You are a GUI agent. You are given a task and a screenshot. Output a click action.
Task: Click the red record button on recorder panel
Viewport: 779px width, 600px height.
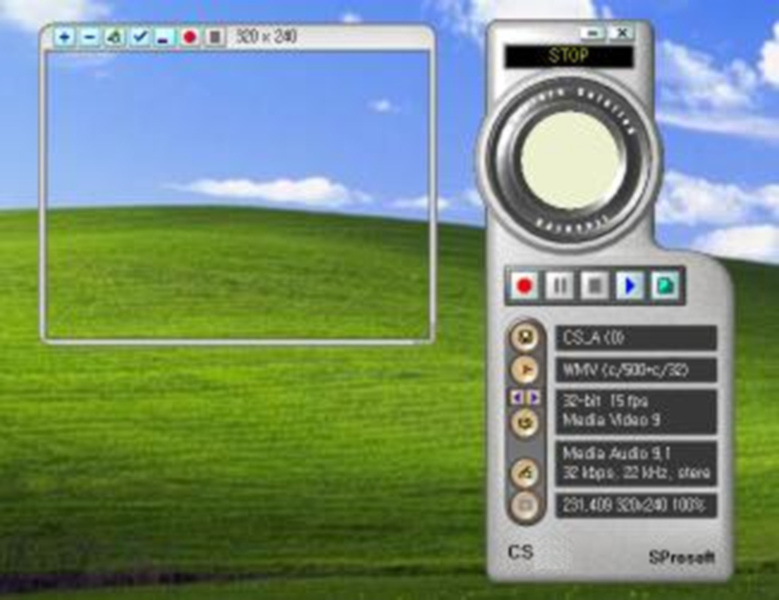click(x=524, y=286)
